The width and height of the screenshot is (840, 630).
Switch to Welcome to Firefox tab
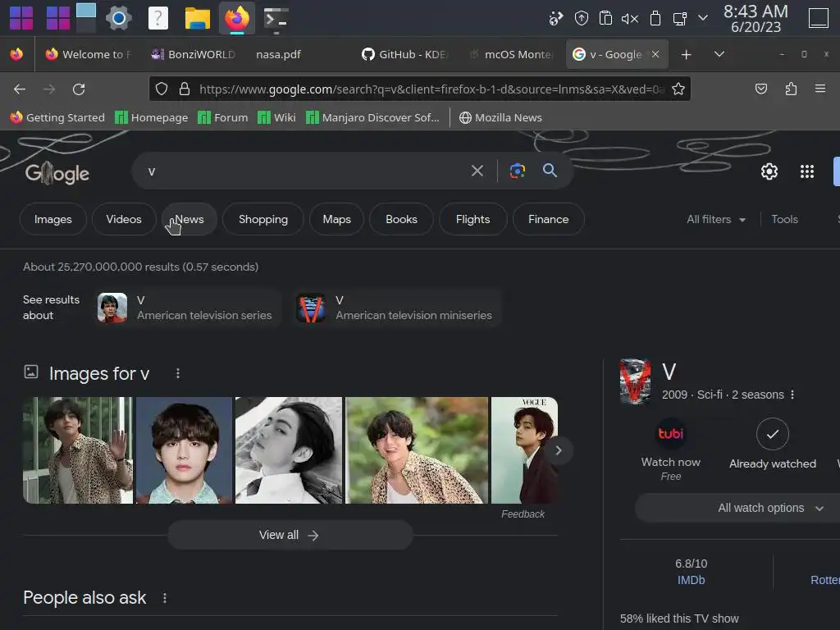coord(89,54)
